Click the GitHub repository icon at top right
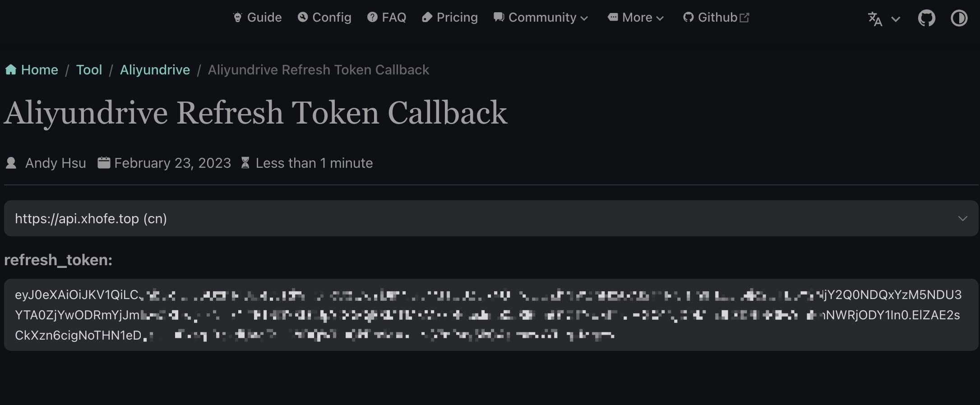The width and height of the screenshot is (980, 405). tap(926, 18)
